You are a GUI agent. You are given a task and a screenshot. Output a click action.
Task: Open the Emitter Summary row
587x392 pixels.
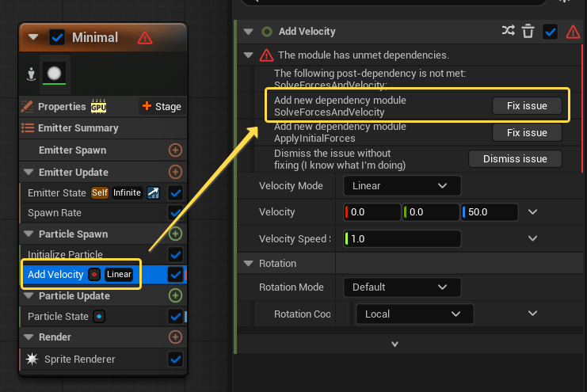click(103, 128)
